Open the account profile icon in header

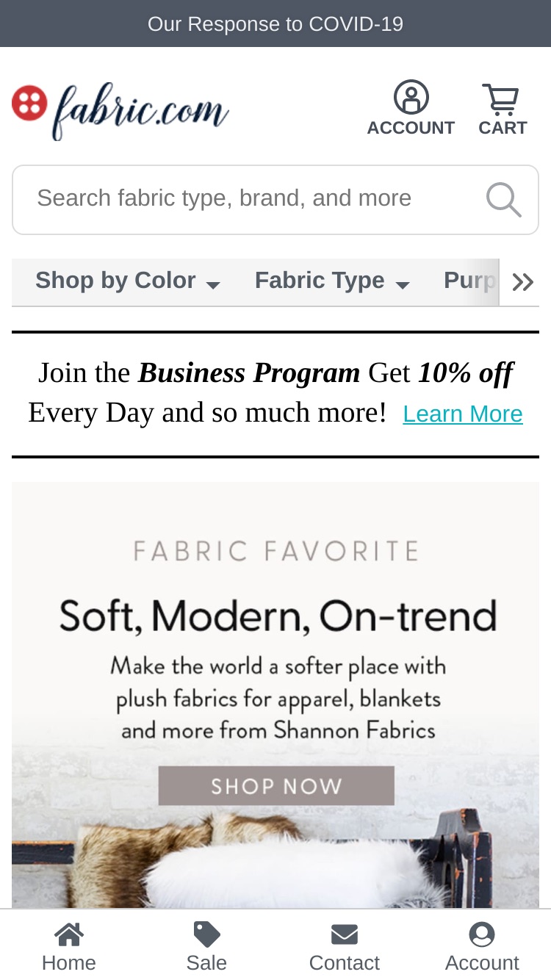click(411, 97)
